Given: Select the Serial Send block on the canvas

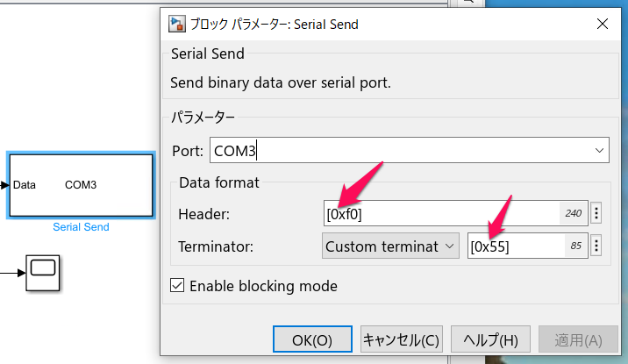Looking at the screenshot, I should click(x=81, y=185).
